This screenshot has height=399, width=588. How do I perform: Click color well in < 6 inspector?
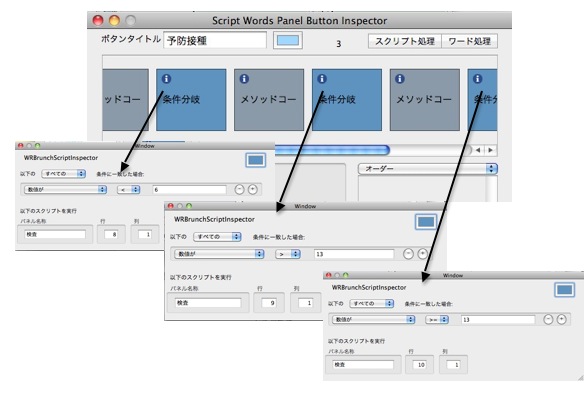[256, 160]
